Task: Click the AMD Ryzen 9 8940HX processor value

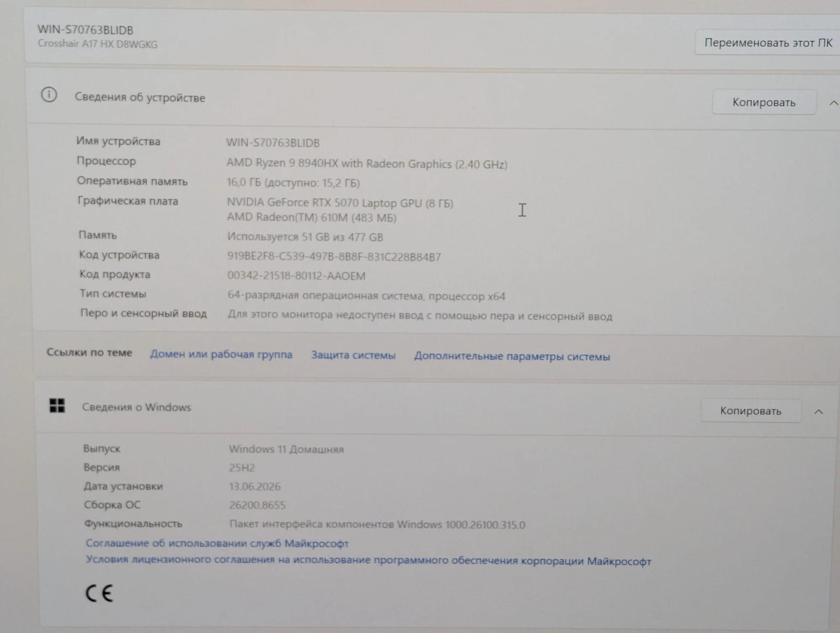Action: coord(367,164)
